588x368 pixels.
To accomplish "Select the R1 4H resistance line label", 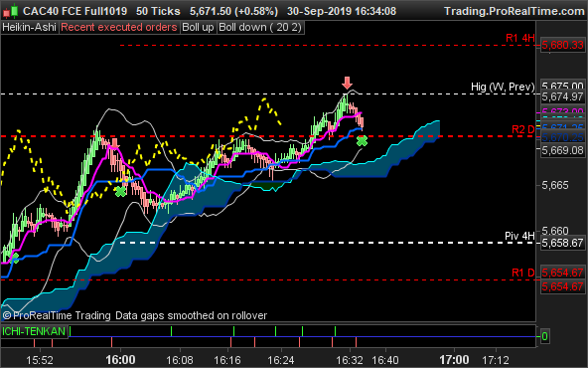I will pyautogui.click(x=520, y=38).
